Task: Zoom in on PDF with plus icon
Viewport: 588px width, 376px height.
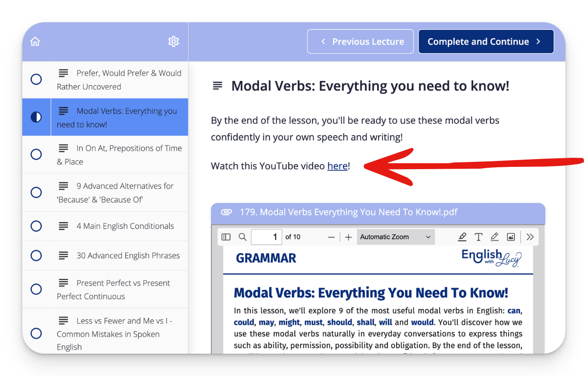Action: [x=348, y=237]
